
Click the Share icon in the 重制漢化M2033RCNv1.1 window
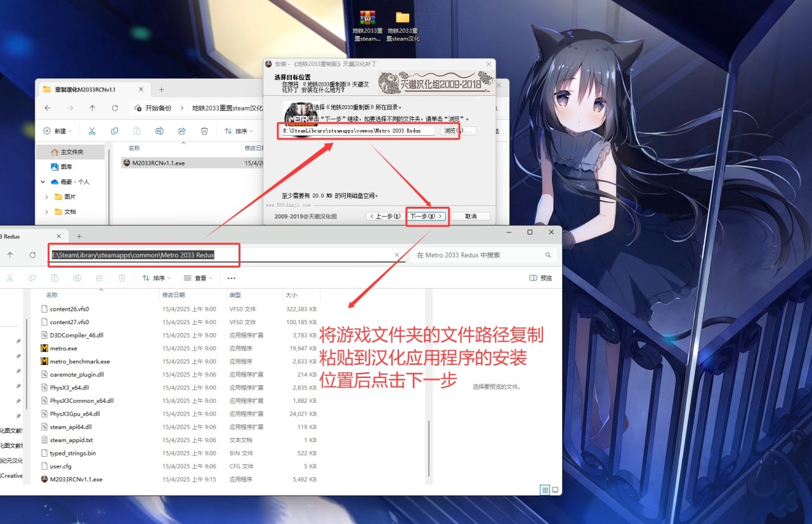[x=182, y=131]
